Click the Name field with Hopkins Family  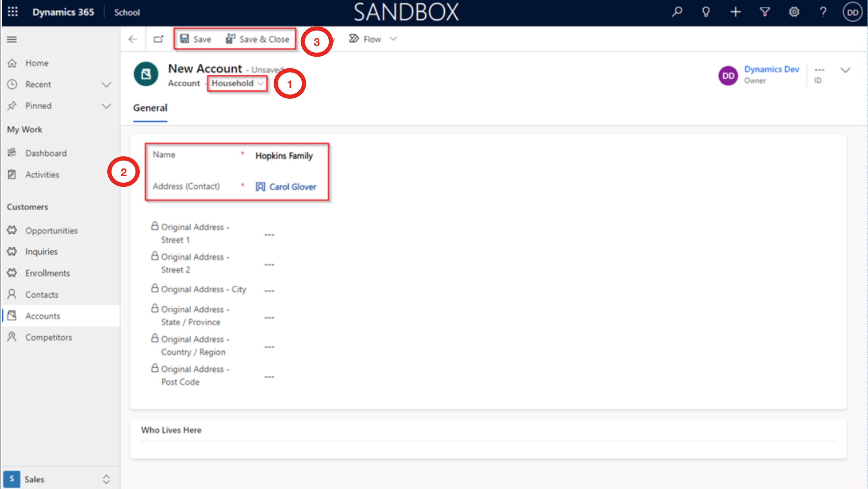pyautogui.click(x=284, y=156)
